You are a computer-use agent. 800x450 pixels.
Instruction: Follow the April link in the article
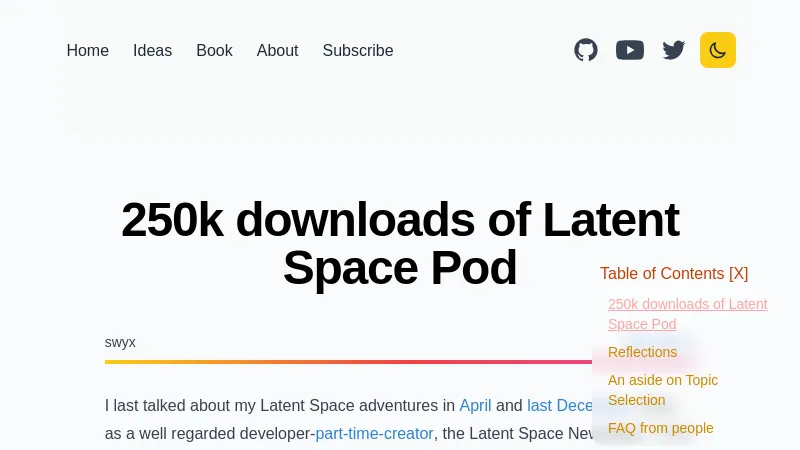475,405
